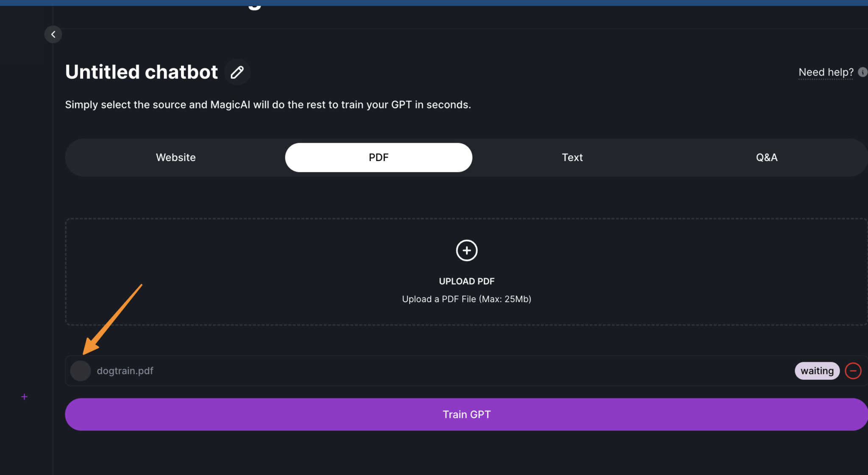
Task: Toggle the round checkbox beside dogtrain.pdf
Action: click(80, 371)
